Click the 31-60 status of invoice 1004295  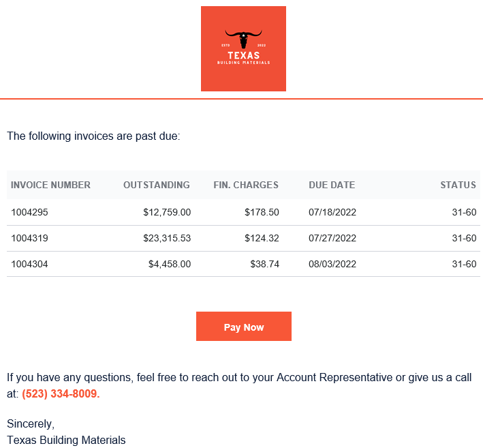coord(464,213)
